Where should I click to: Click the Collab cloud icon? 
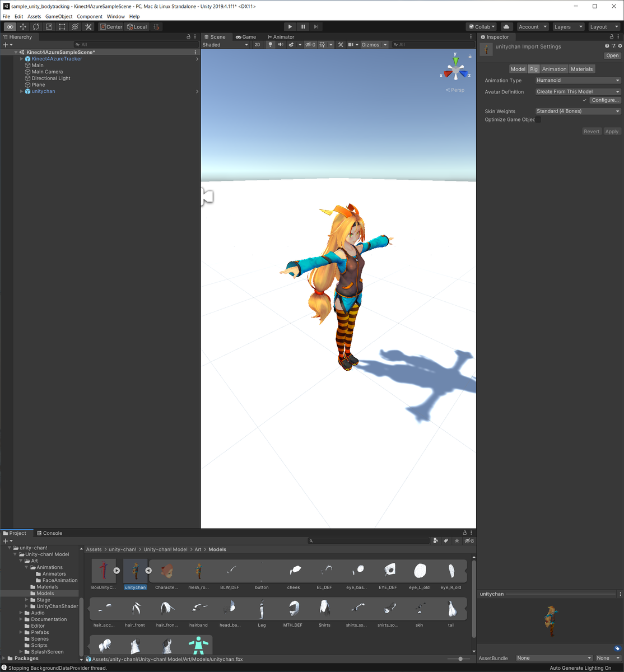pyautogui.click(x=506, y=26)
